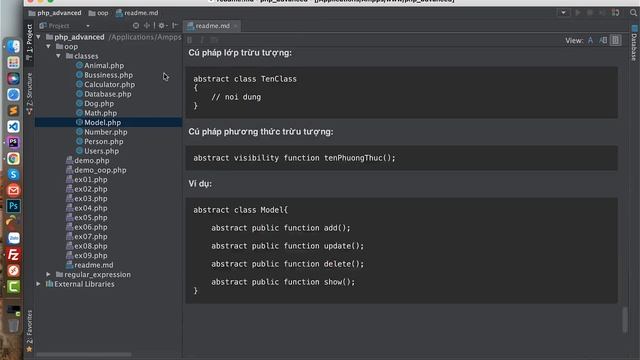Screen dimensions: 640x360
Task: Open Project panel settings gear
Action: coord(162,26)
